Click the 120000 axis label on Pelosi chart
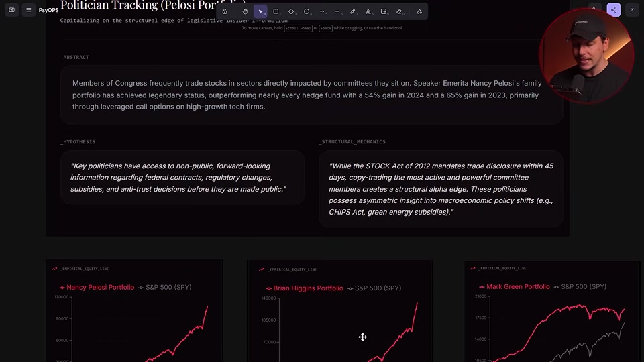The height and width of the screenshot is (362, 644). coord(61,297)
